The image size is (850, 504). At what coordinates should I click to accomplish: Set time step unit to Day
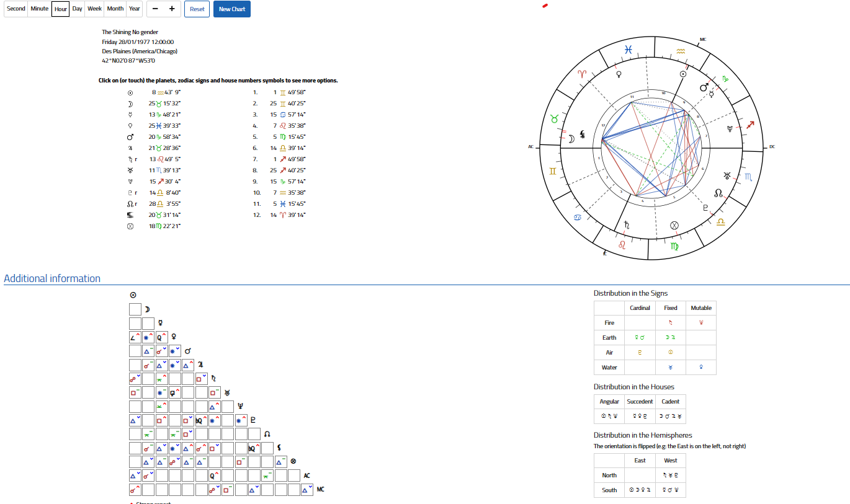coord(77,9)
